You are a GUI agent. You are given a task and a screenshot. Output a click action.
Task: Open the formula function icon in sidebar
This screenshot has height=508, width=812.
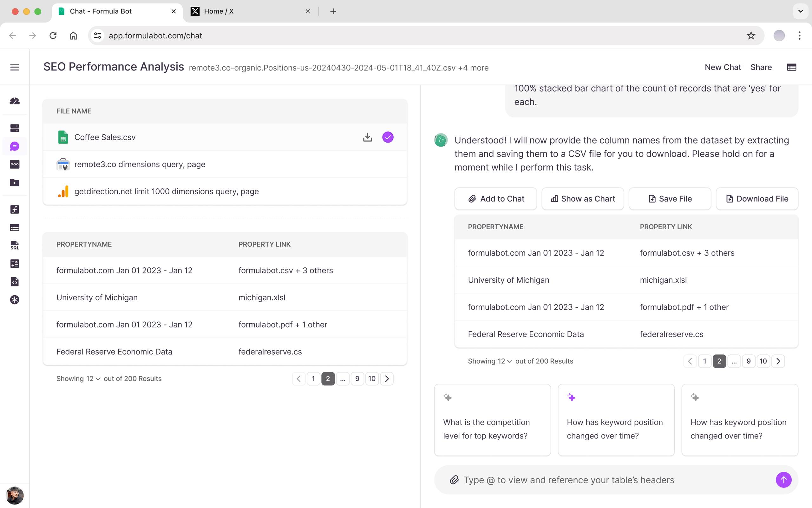click(x=14, y=209)
